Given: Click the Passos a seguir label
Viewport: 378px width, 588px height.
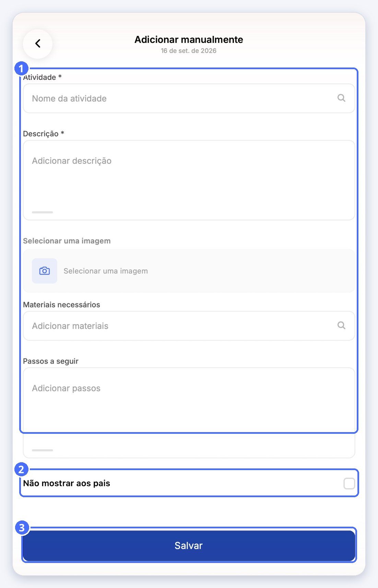Looking at the screenshot, I should click(x=51, y=361).
